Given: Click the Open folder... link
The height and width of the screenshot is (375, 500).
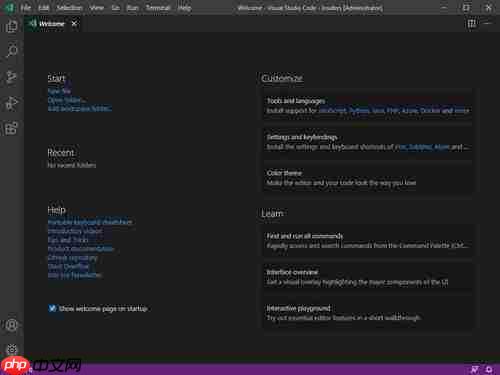Looking at the screenshot, I should (x=67, y=100).
